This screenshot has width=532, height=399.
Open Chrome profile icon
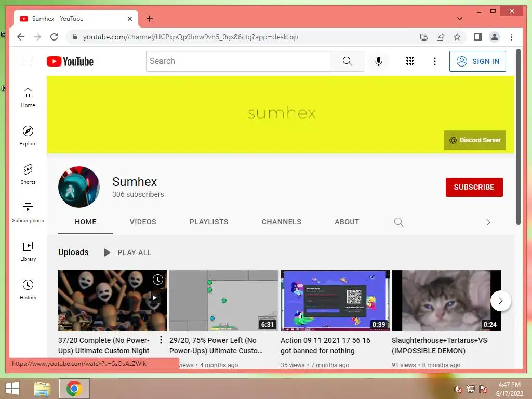495,37
